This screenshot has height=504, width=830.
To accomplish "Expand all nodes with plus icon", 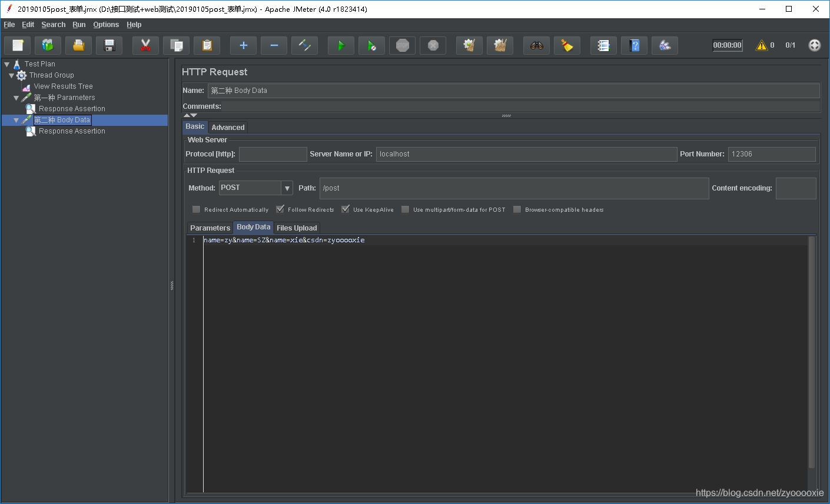I will 243,45.
